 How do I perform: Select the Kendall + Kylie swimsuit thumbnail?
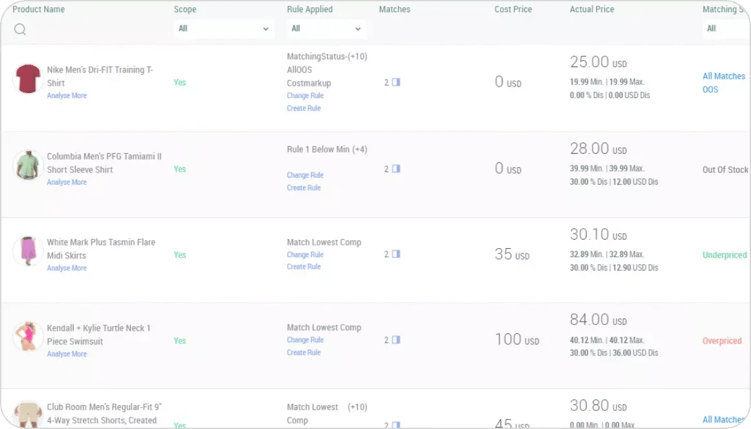[x=28, y=337]
